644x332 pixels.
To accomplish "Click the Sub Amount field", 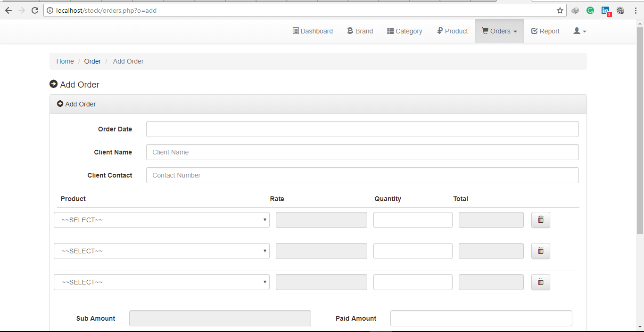I will (220, 318).
